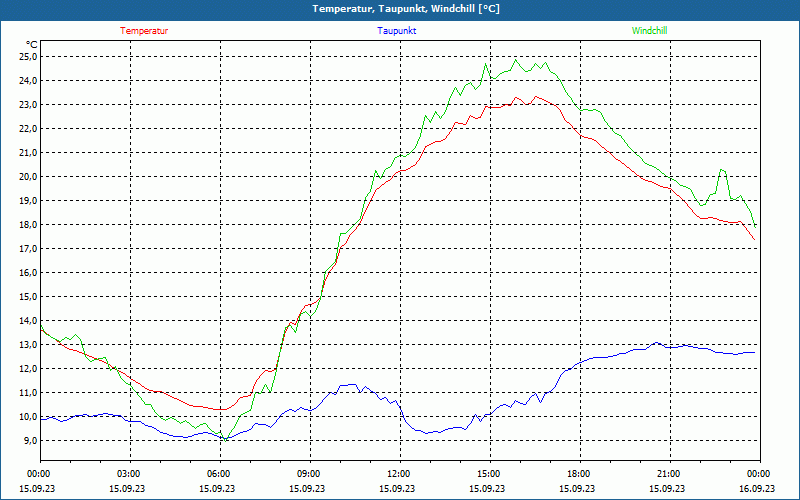Screen dimensions: 800x500
Task: Click the 15,0 y-axis value
Action: (29, 296)
